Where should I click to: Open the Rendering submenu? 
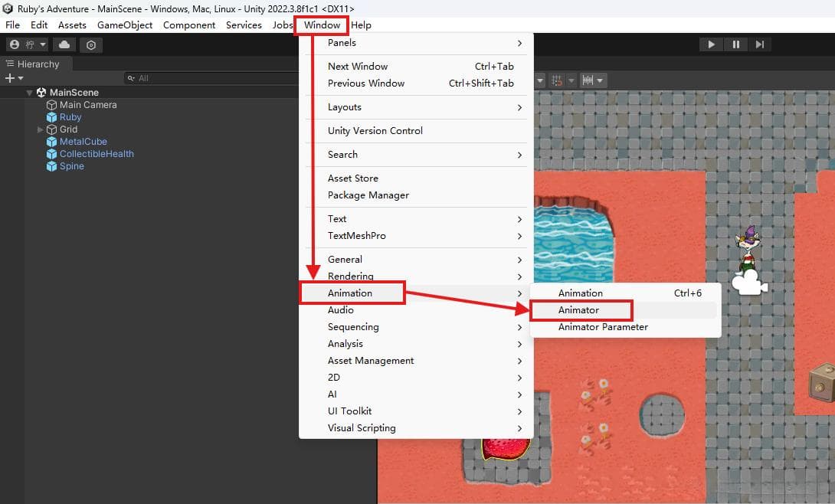coord(416,277)
